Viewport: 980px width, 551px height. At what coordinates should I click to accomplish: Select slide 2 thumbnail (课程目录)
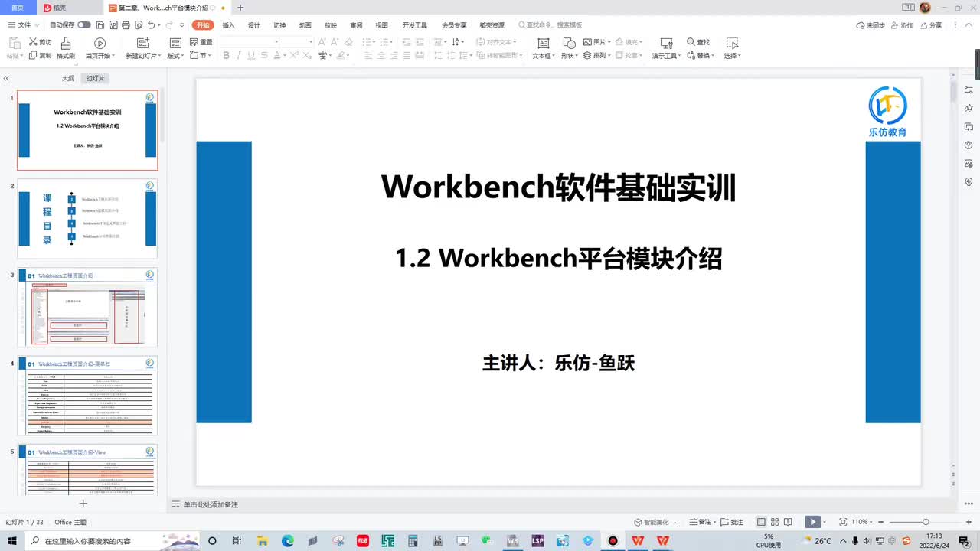pyautogui.click(x=87, y=219)
